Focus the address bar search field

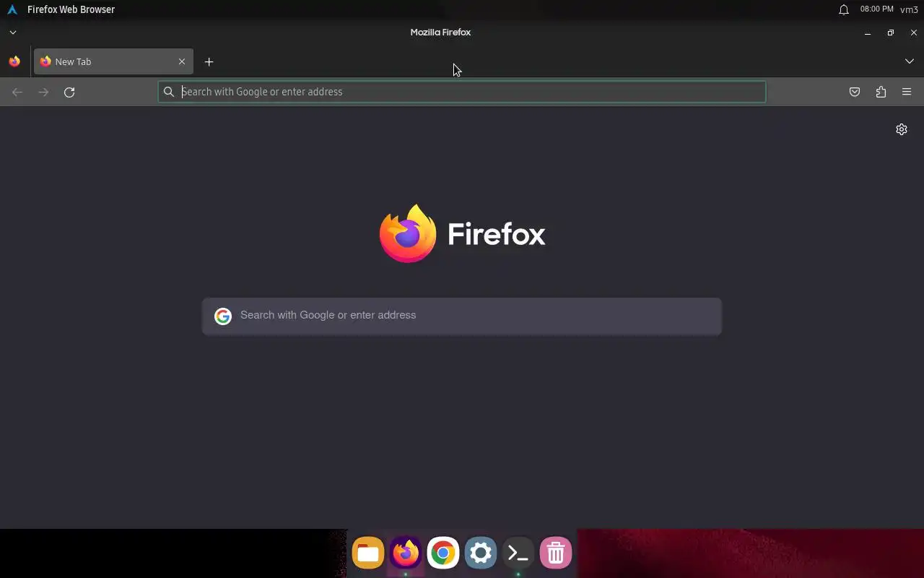(462, 92)
